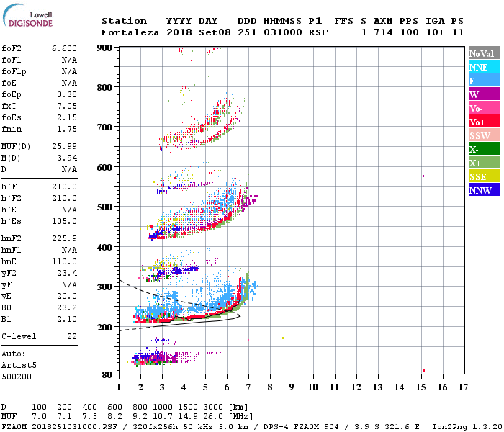Click the 714 AXN value
Image resolution: width=504 pixels, height=432 pixels.
(383, 32)
